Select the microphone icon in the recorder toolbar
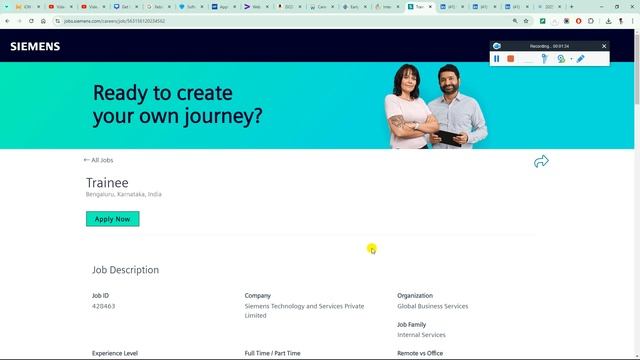Viewport: 640px width, 360px height. tap(544, 59)
